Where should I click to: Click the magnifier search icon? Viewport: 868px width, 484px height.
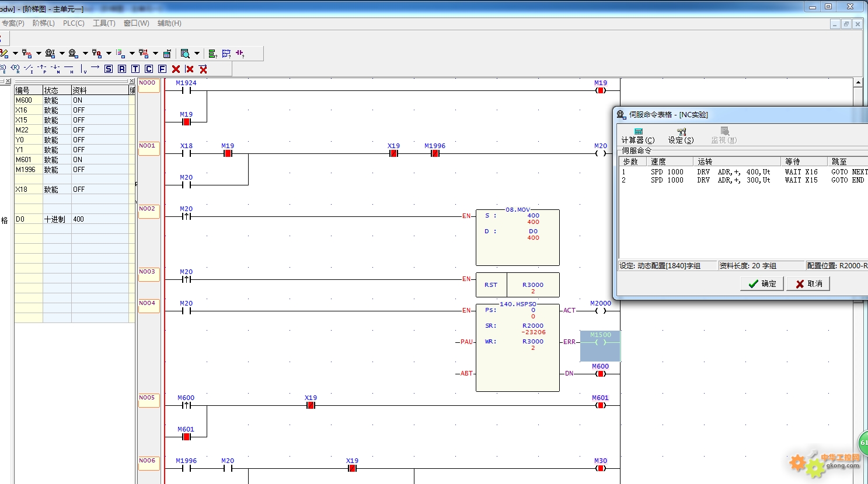[185, 54]
